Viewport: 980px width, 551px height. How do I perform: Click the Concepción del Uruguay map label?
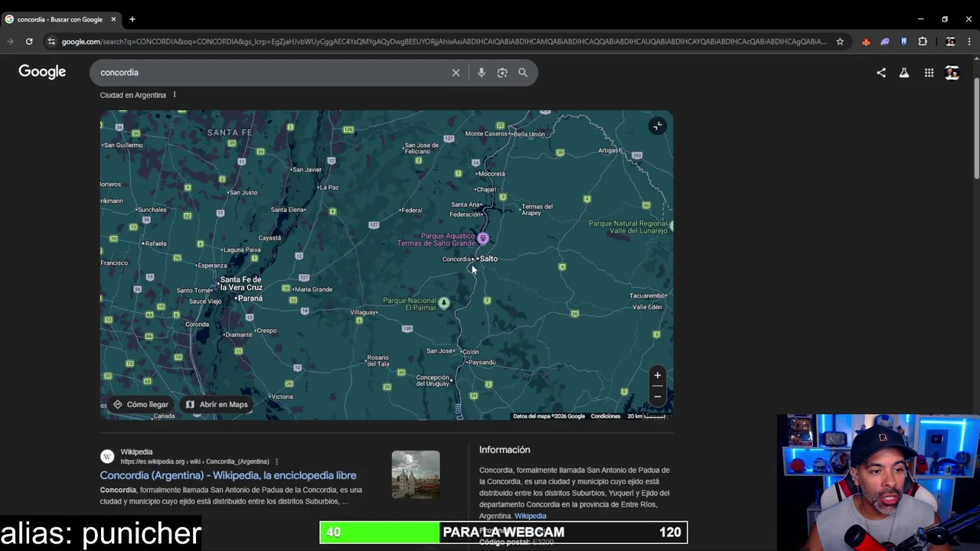click(x=433, y=380)
